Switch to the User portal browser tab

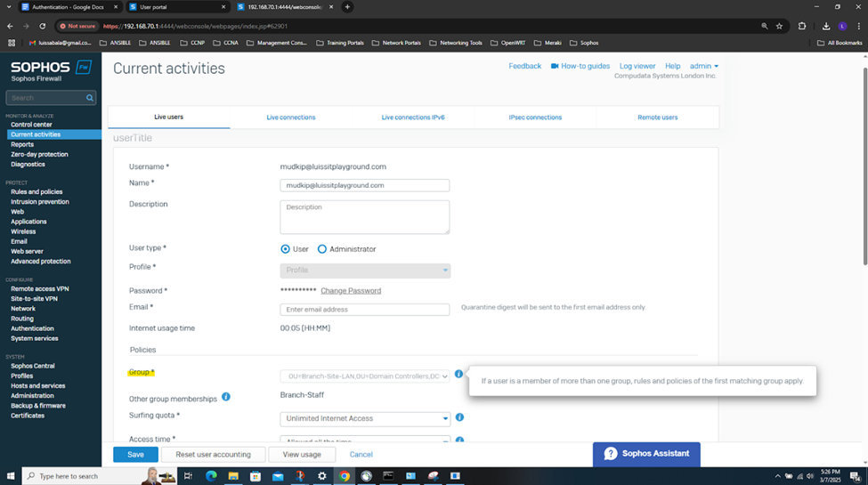176,7
